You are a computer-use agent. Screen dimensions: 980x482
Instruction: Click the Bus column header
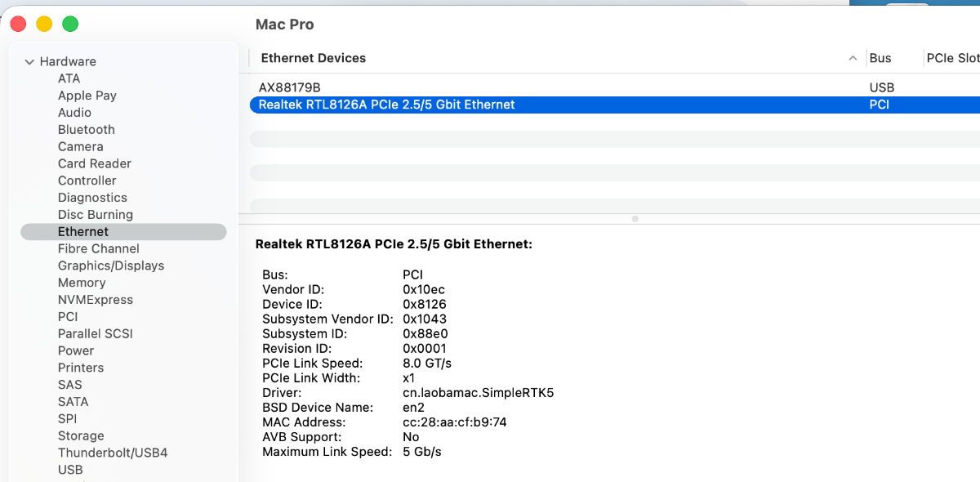[880, 58]
